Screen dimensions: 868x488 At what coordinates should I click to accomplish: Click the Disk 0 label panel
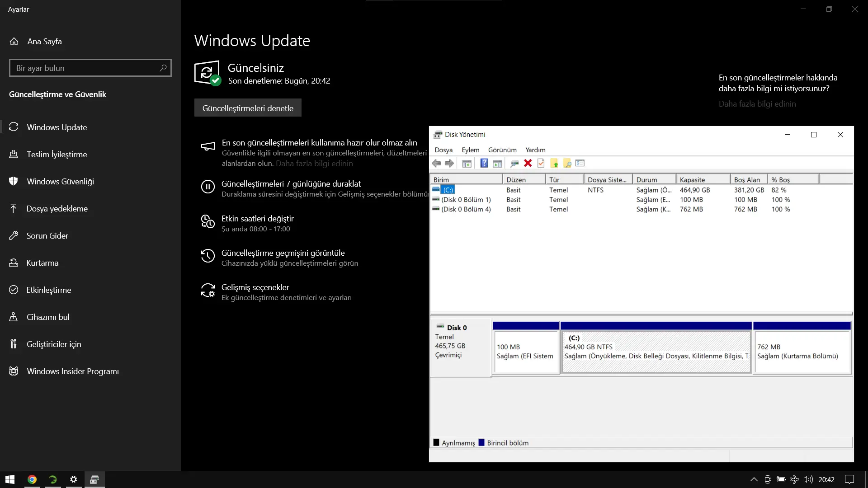(x=460, y=347)
